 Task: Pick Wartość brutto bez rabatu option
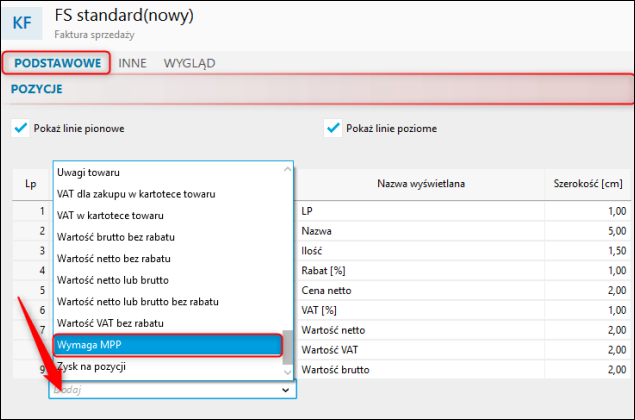pos(168,237)
